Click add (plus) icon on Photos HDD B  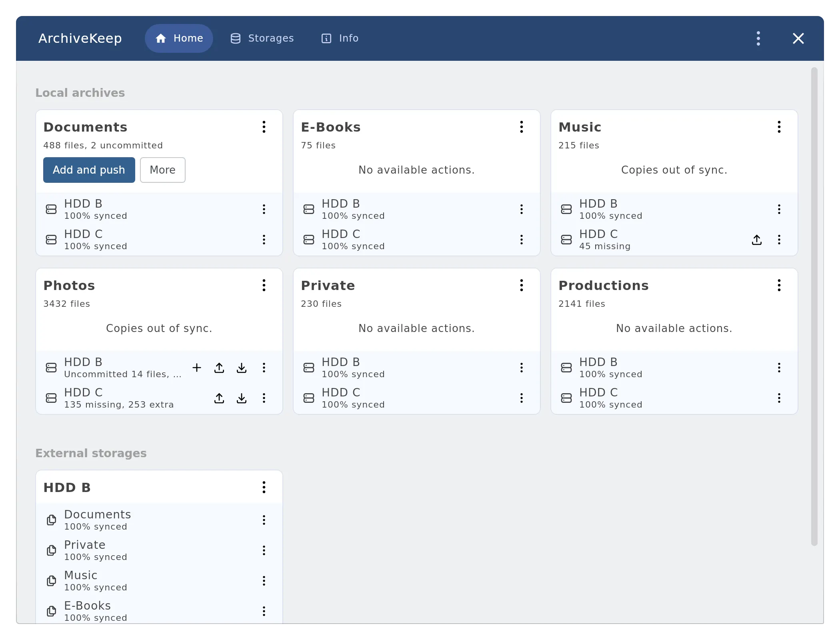coord(196,368)
